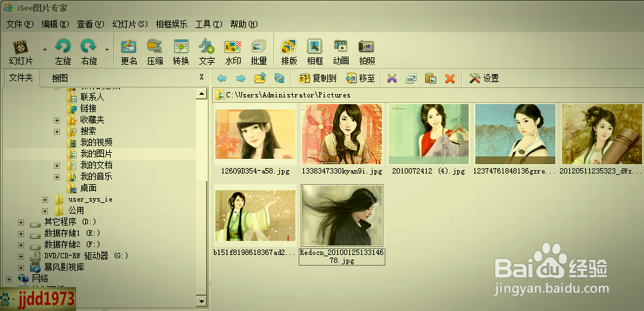This screenshot has height=311, width=644.
Task: Refresh the current folder view
Action: [279, 78]
